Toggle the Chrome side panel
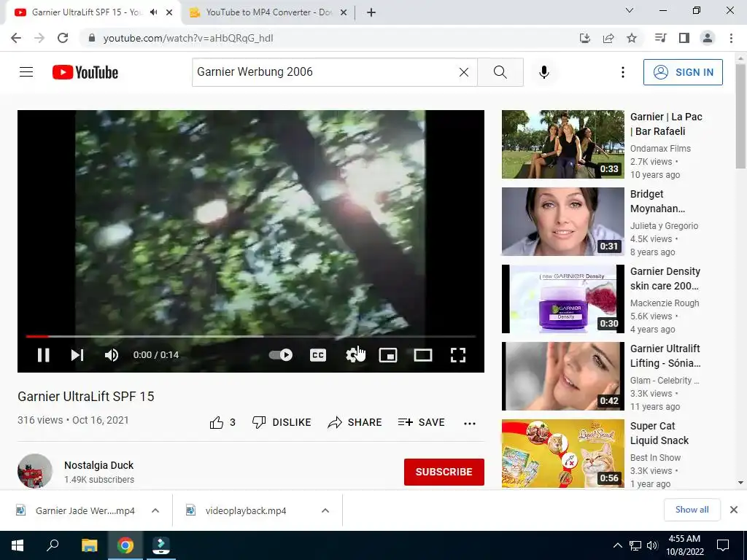Screen dimensions: 747x560 pyautogui.click(x=684, y=38)
